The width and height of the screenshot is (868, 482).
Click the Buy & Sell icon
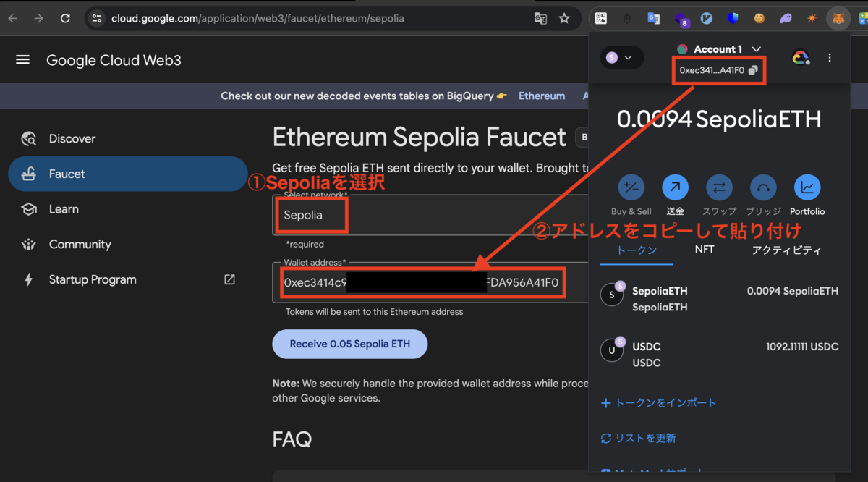631,187
